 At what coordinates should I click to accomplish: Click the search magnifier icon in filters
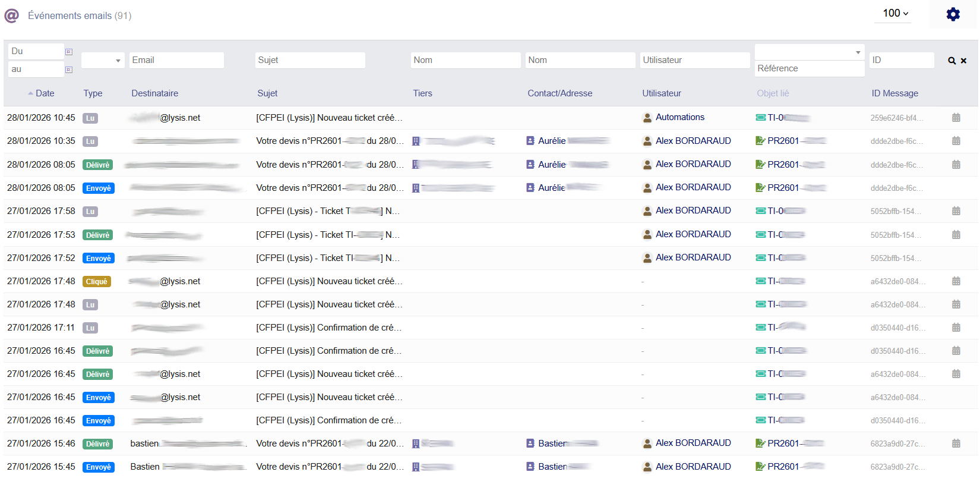[951, 61]
